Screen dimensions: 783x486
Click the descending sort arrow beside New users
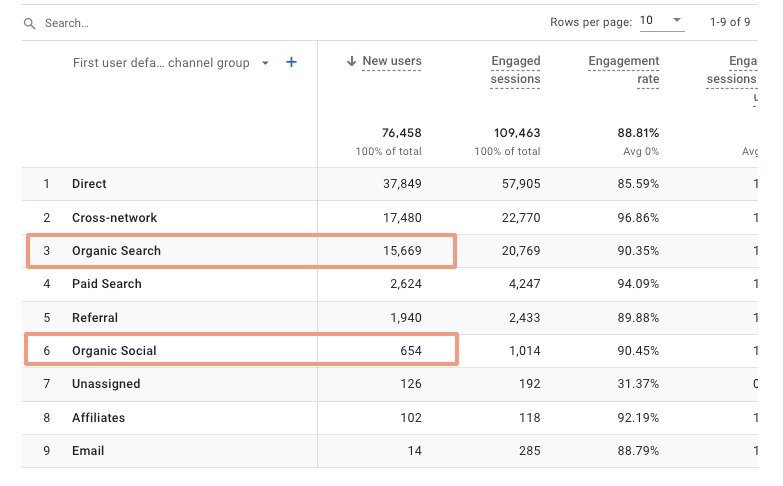(352, 61)
